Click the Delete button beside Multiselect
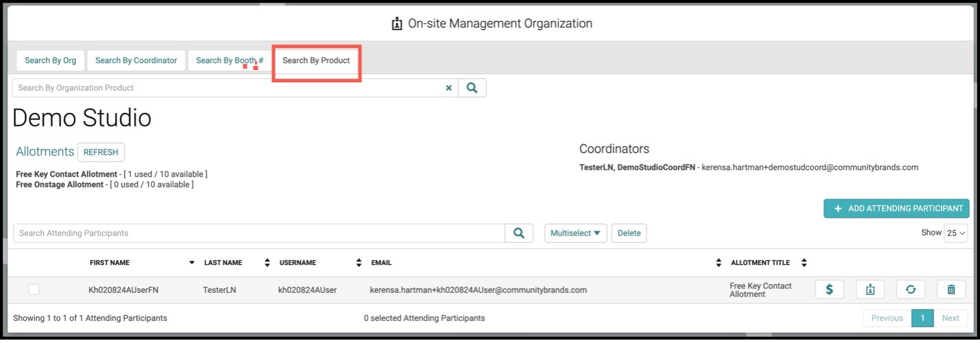Screen dimensions: 980x343 point(629,233)
